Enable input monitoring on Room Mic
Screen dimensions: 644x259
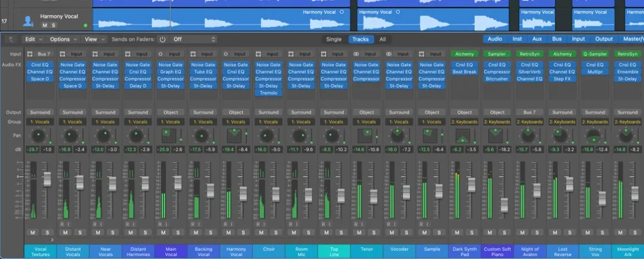pyautogui.click(x=296, y=224)
